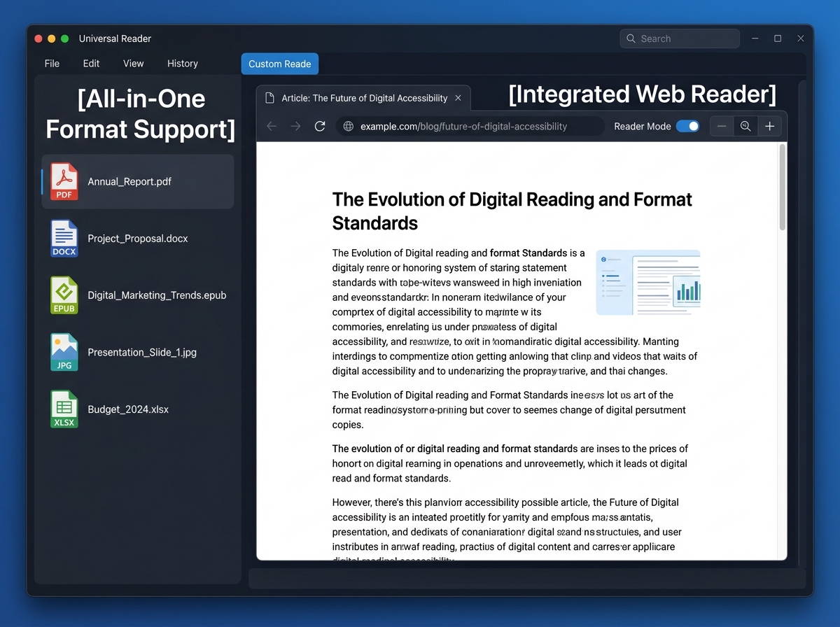
Task: Select the Custom Reade tab
Action: [280, 64]
